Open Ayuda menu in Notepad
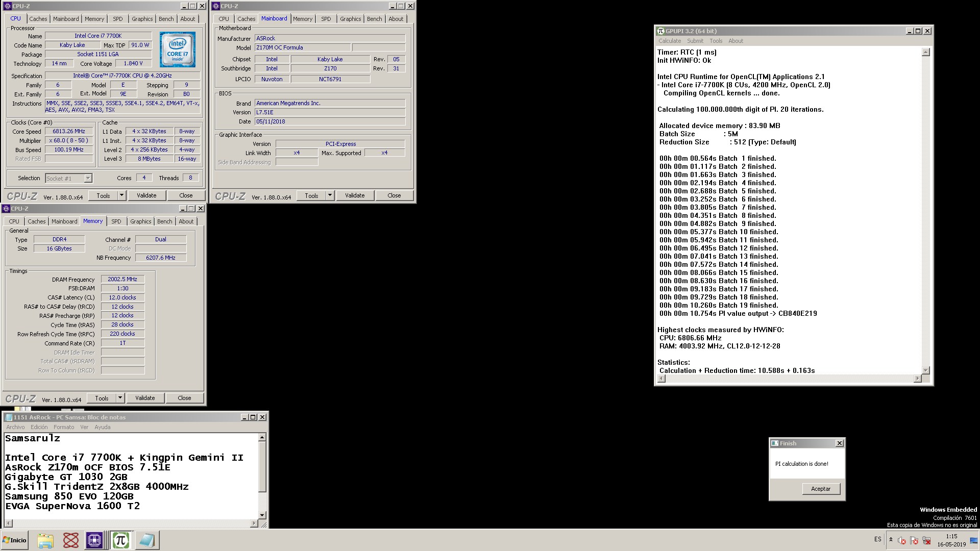Image resolution: width=980 pixels, height=551 pixels. (x=102, y=427)
